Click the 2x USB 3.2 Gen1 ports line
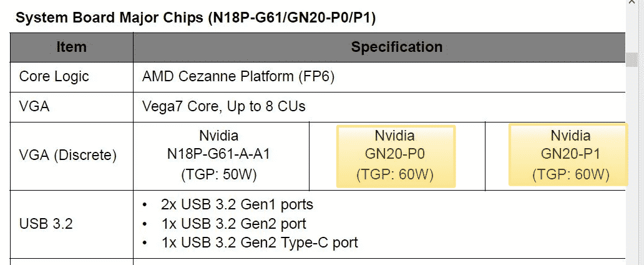This screenshot has width=644, height=265. click(237, 204)
